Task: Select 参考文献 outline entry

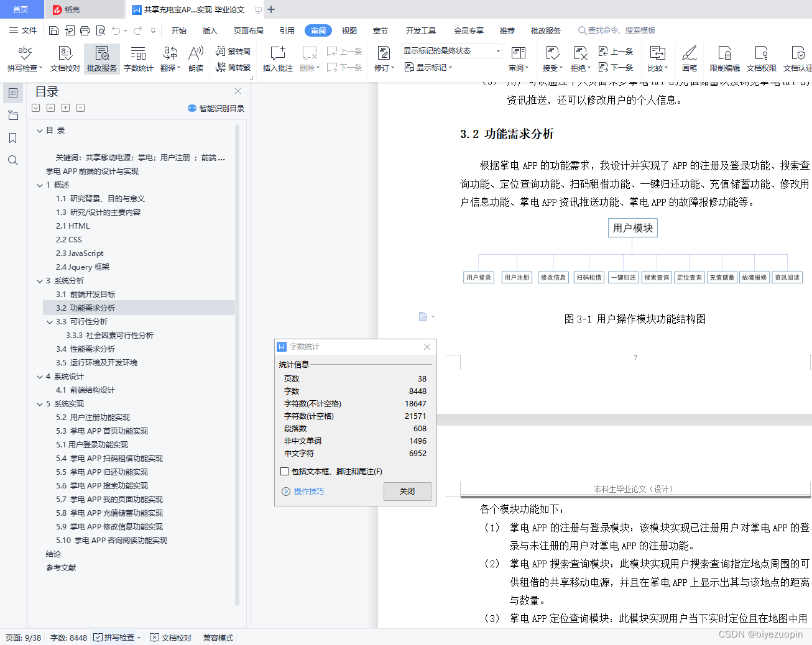Action: click(61, 568)
